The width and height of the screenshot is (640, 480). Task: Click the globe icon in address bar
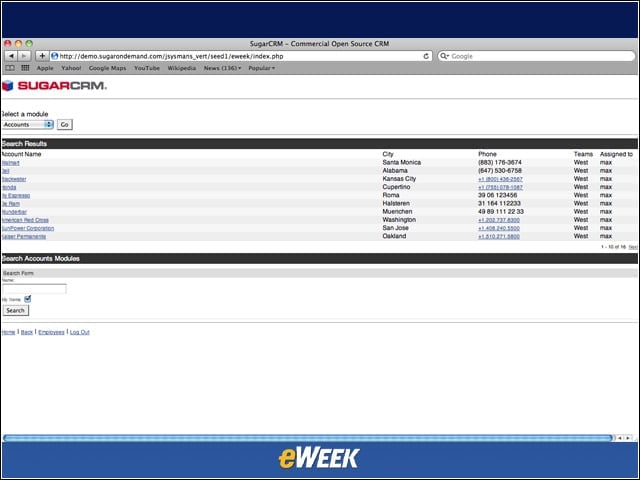55,56
